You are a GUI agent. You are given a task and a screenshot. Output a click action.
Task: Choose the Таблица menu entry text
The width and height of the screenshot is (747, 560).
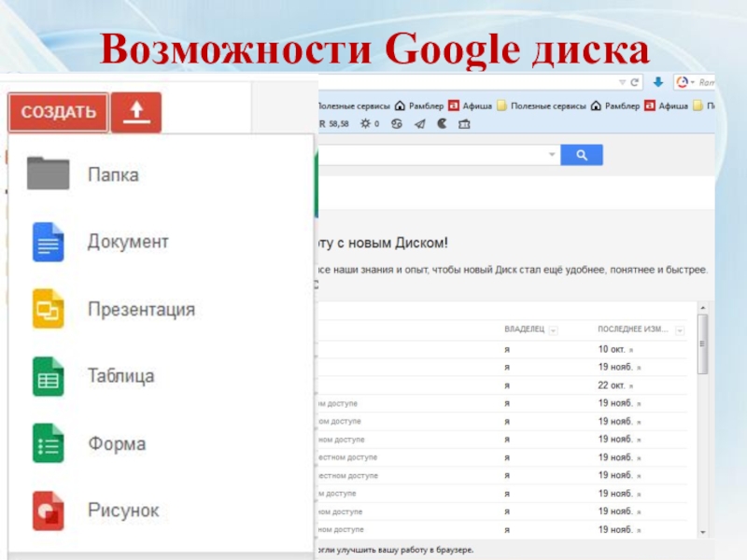(x=120, y=376)
